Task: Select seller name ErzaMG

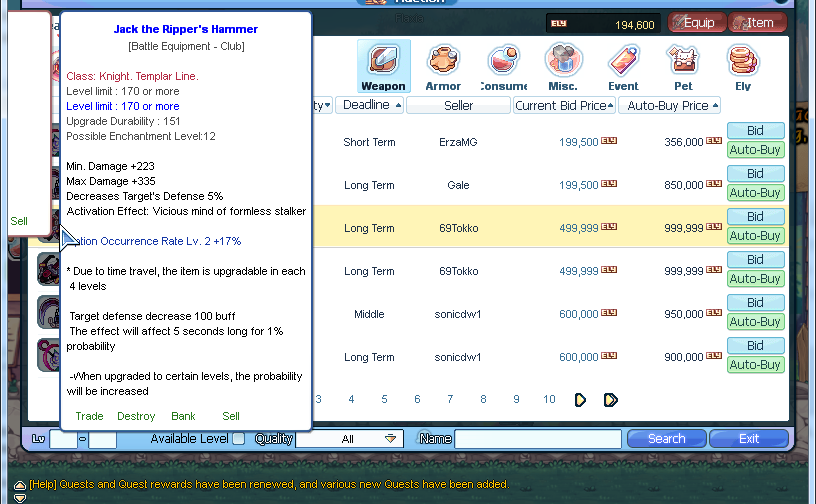Action: [x=458, y=142]
